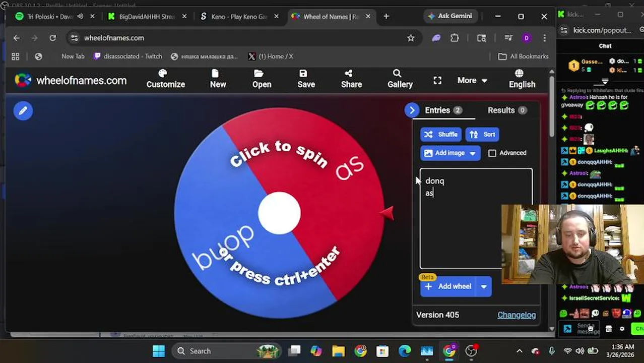The image size is (644, 363).
Task: Open the Gallery search
Action: 400,79
